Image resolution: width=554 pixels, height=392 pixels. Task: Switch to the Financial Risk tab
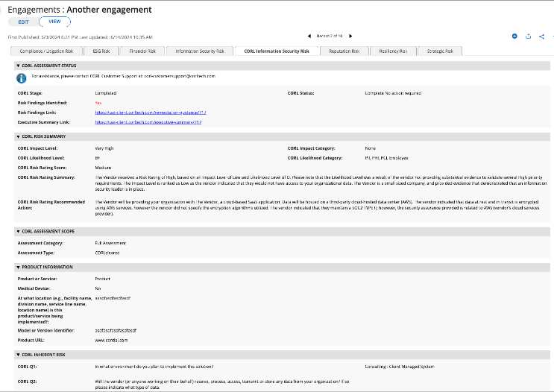[142, 51]
